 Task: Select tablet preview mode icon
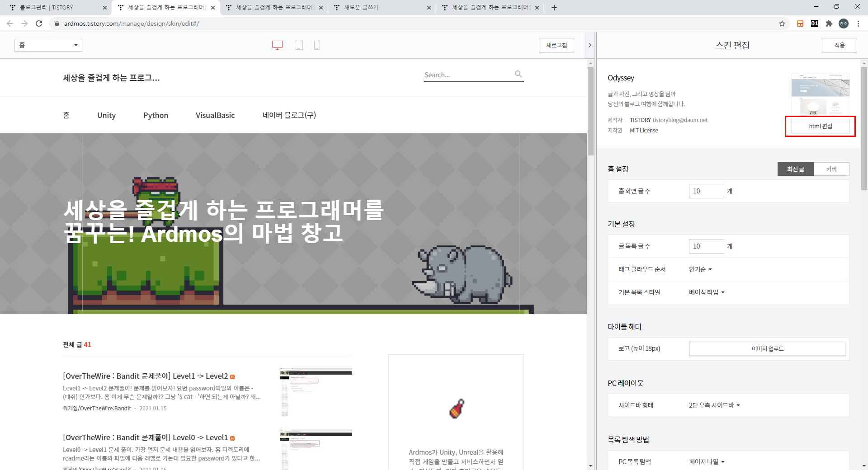tap(299, 45)
